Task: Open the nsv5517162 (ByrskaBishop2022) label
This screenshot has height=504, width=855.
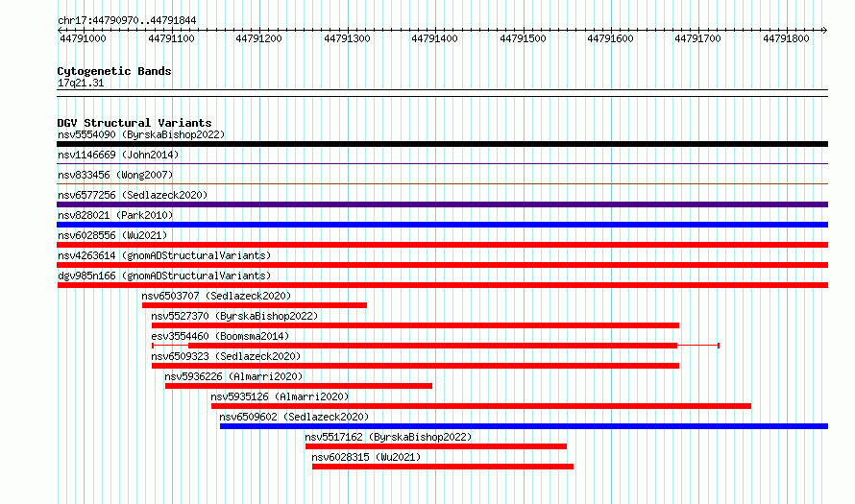Action: pos(388,437)
